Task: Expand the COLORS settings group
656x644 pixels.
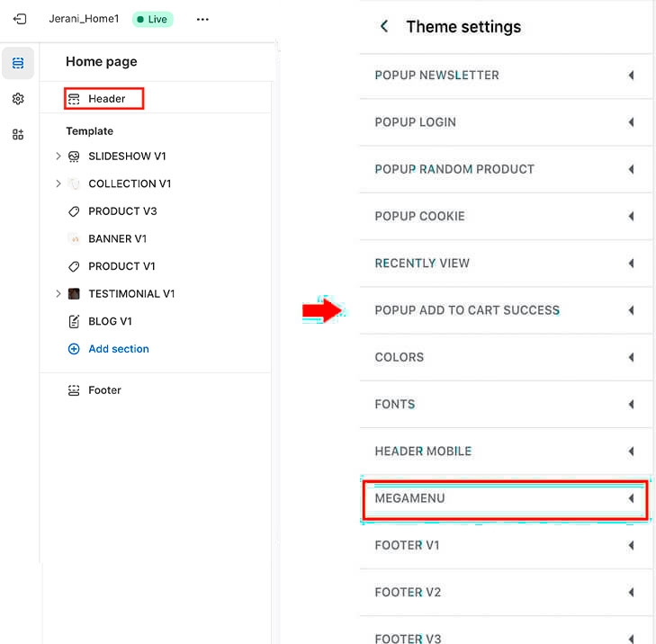Action: tap(505, 358)
